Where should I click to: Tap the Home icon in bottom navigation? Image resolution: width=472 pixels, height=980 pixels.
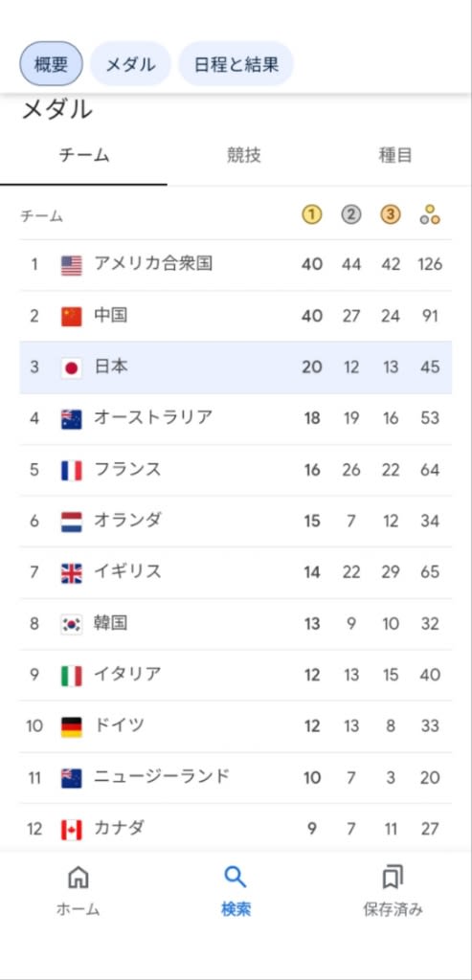[79, 877]
